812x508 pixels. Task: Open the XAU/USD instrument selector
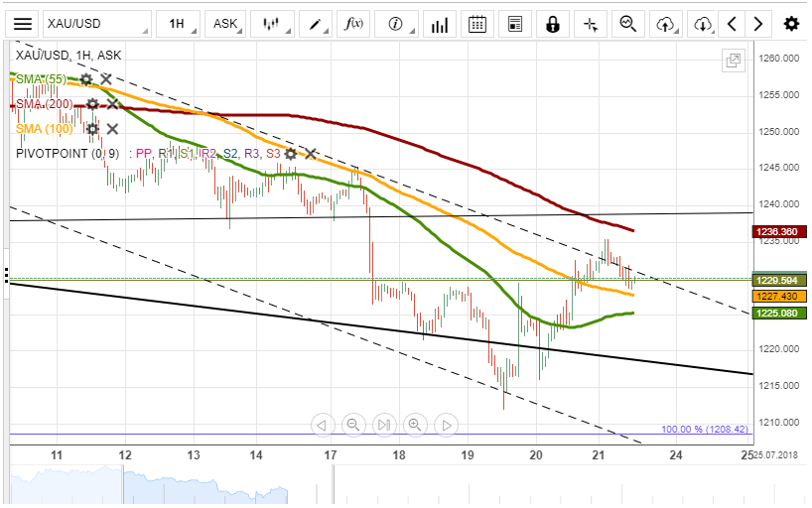(x=97, y=24)
